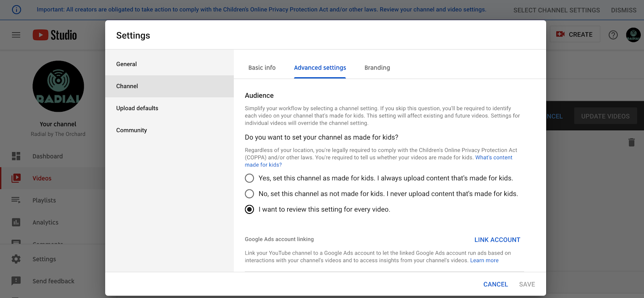Screen dimensions: 644x298
Task: Click the Analytics bar chart icon
Action: [x=16, y=222]
